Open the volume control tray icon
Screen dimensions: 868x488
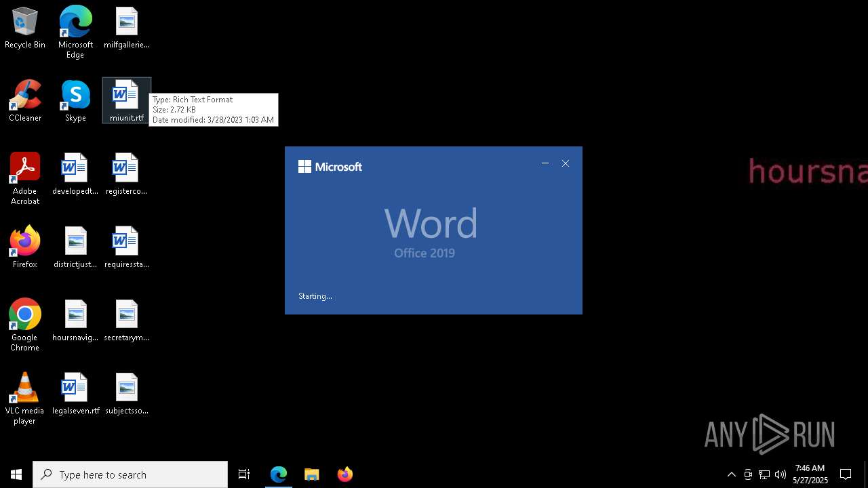pyautogui.click(x=781, y=474)
